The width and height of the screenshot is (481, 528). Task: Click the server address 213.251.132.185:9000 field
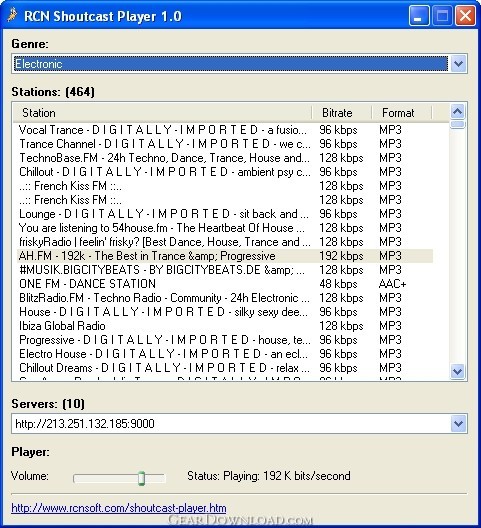click(x=231, y=424)
